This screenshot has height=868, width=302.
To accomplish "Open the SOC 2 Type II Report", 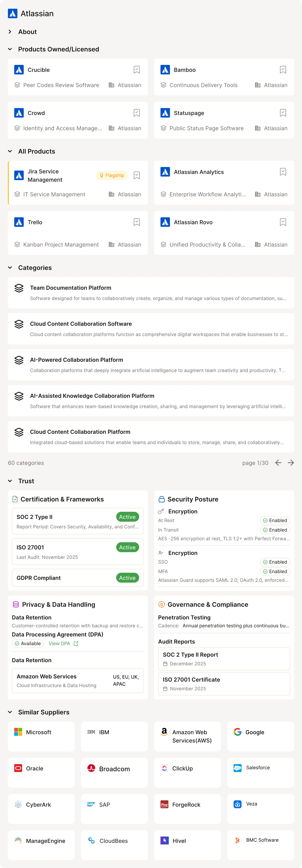I will 224,659.
